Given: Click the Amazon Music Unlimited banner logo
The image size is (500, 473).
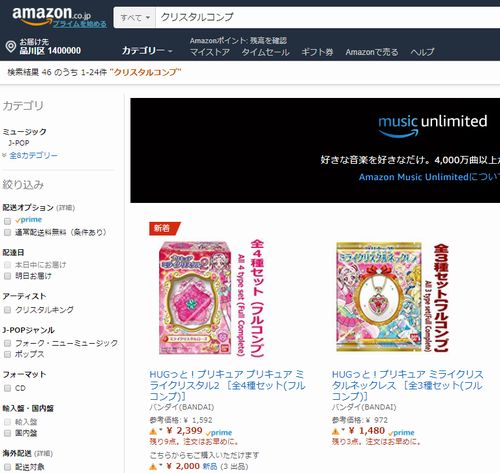Looking at the screenshot, I should point(432,126).
